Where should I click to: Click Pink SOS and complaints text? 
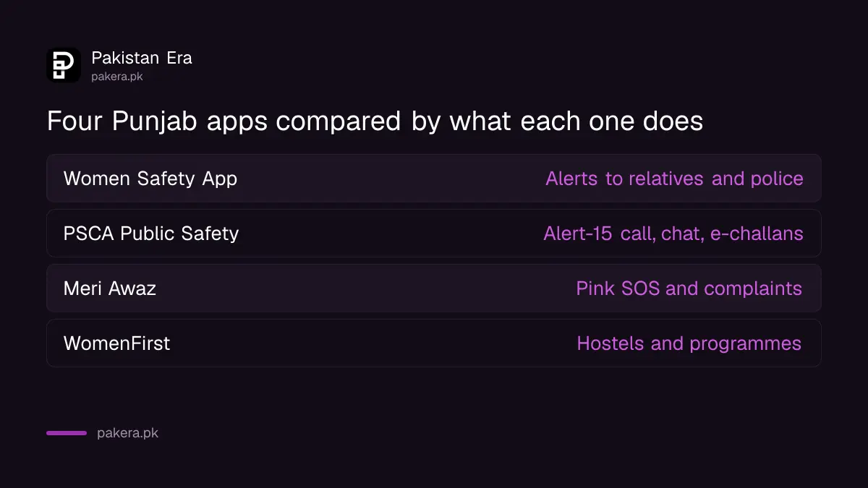pos(689,288)
